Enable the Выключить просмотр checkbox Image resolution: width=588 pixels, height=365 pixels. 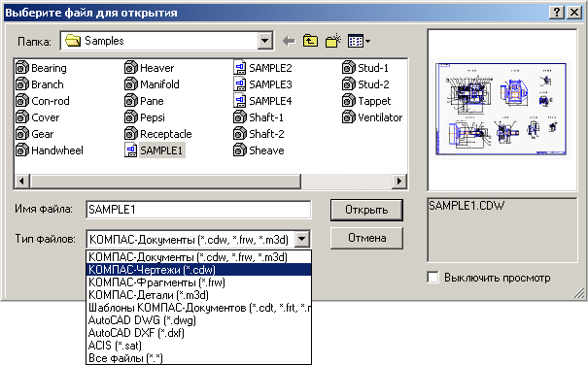click(433, 278)
